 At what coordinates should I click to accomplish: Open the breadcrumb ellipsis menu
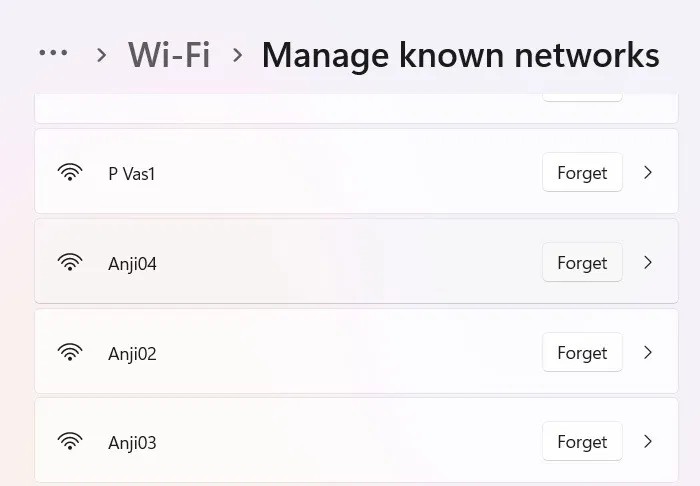[53, 54]
